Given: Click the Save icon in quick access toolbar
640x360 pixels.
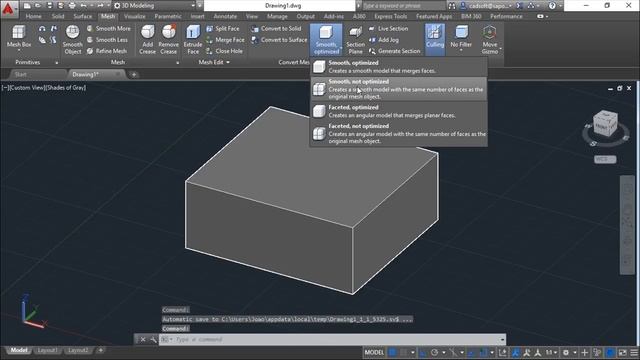Looking at the screenshot, I should [x=49, y=6].
